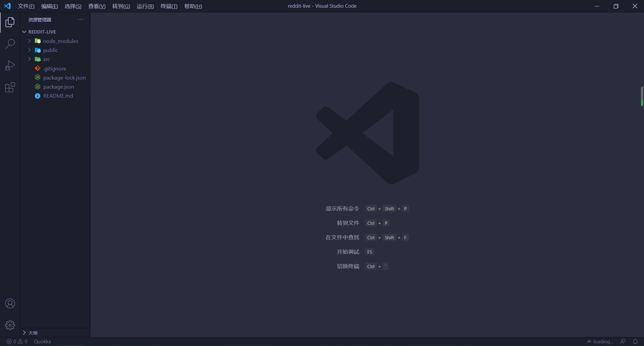Select the src folder name
The width and height of the screenshot is (644, 346).
click(x=47, y=59)
